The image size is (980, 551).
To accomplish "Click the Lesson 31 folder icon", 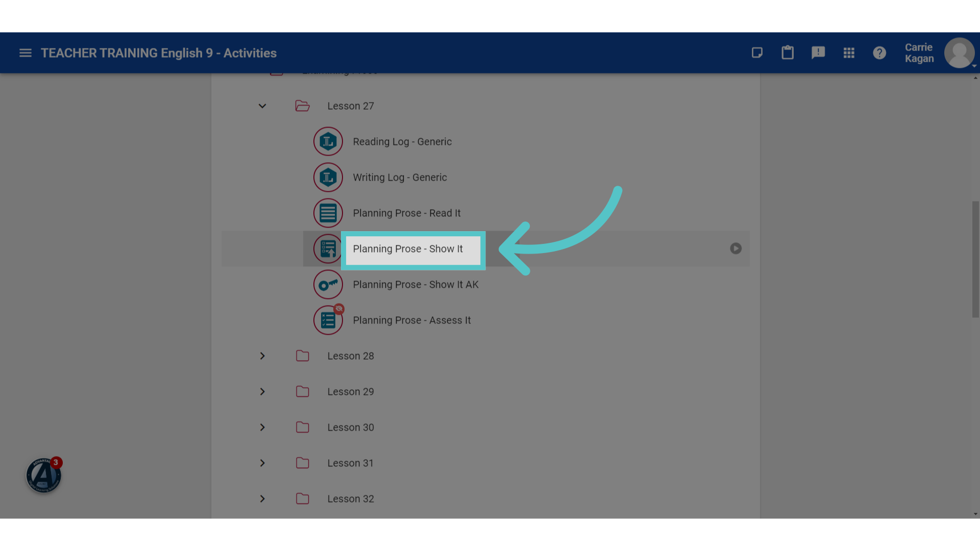I will (x=302, y=463).
